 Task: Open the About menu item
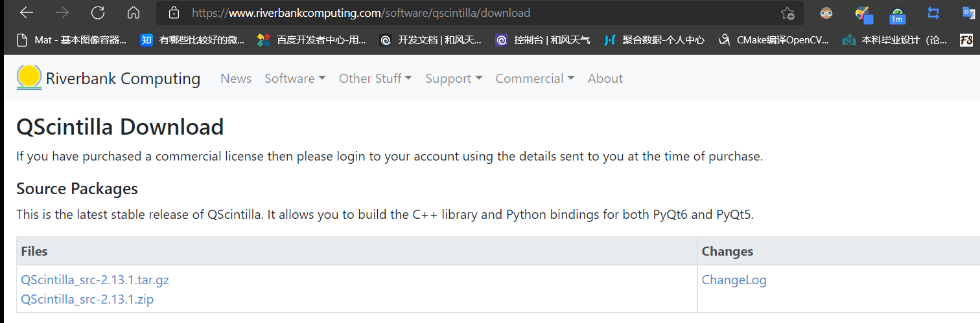click(605, 78)
